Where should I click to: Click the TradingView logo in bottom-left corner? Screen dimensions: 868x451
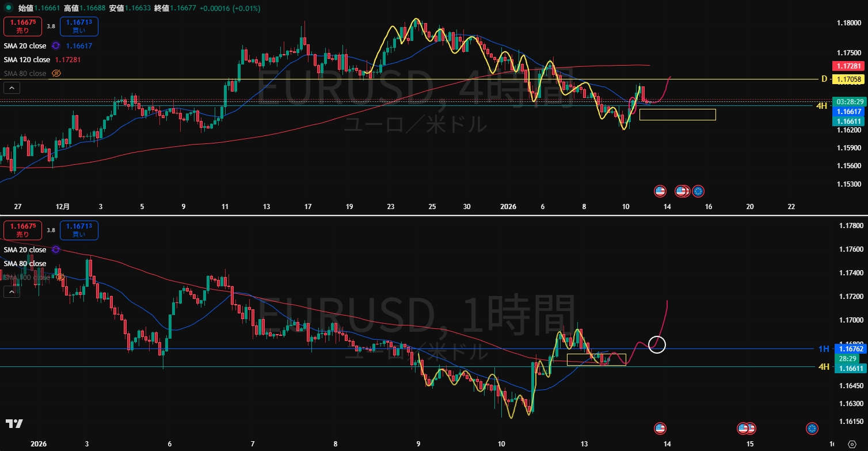[14, 424]
